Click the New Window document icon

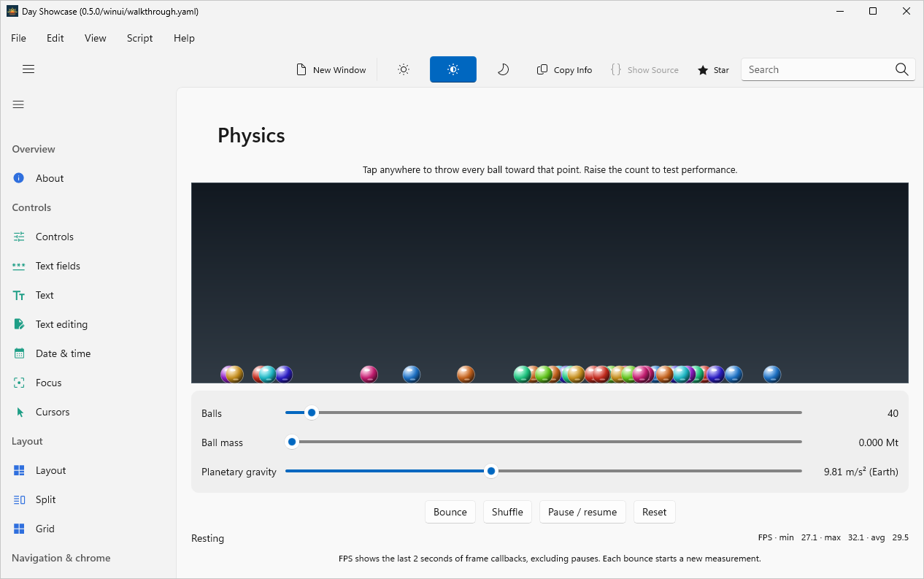pos(301,69)
